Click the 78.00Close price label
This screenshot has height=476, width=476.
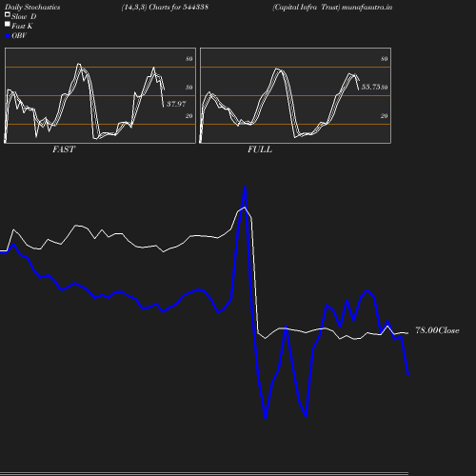coord(437,330)
